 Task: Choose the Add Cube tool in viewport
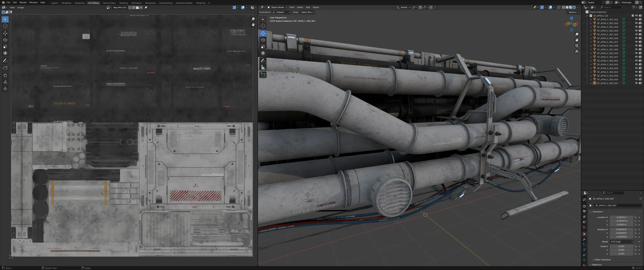(263, 75)
